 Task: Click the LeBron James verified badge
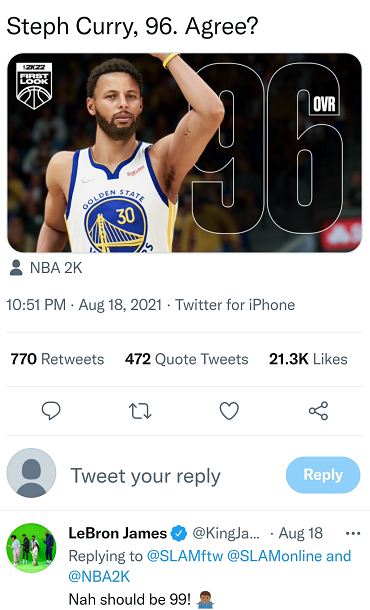point(179,533)
